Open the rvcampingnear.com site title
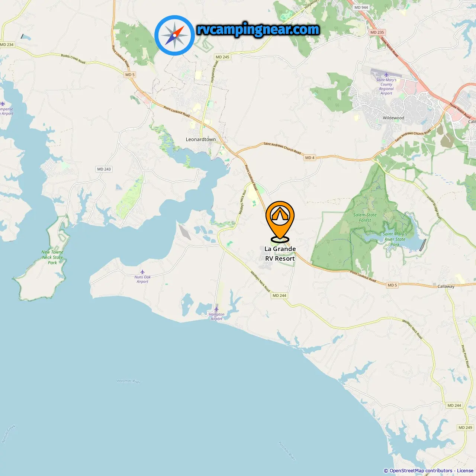Viewport: 476px width, 476px height. point(258,30)
